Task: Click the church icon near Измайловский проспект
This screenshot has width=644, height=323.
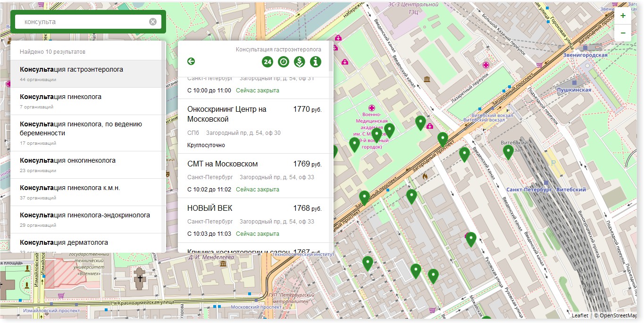Action: [140, 278]
